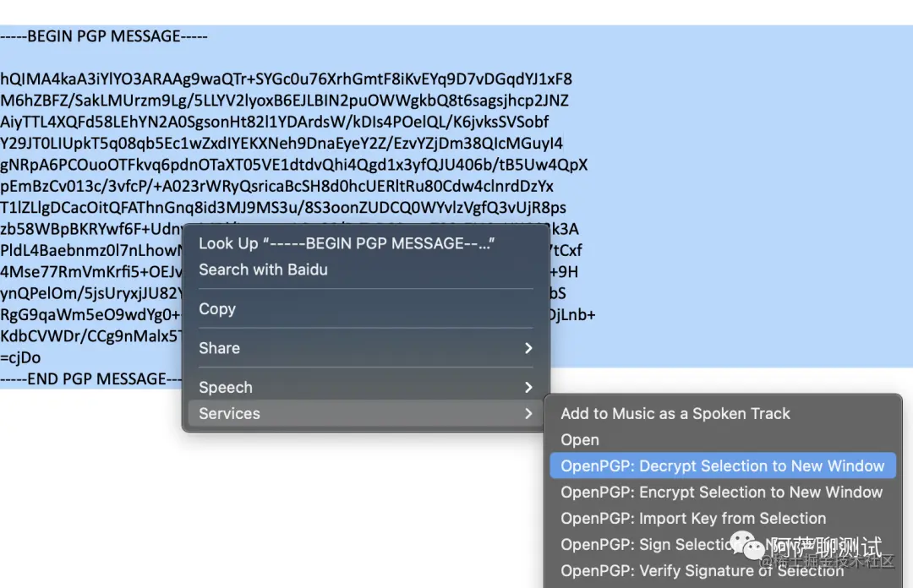Click line starting with KdbCVWDr/CCg9nMalx5

(x=90, y=336)
